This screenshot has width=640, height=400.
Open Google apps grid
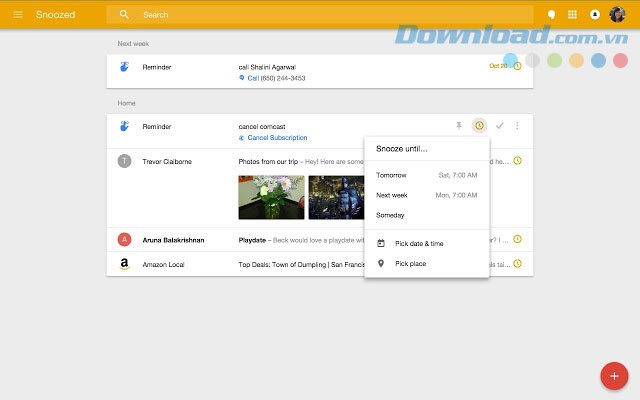(x=573, y=15)
